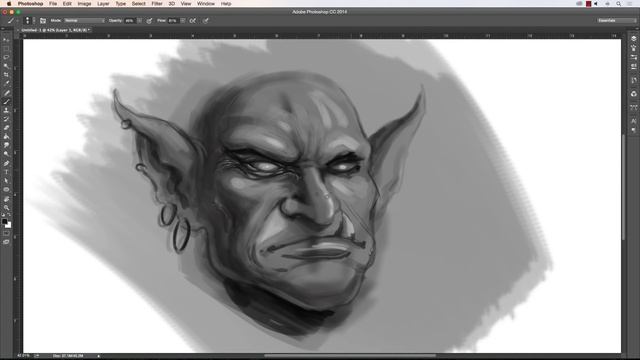Open the Image menu
The image size is (640, 360).
(x=84, y=4)
